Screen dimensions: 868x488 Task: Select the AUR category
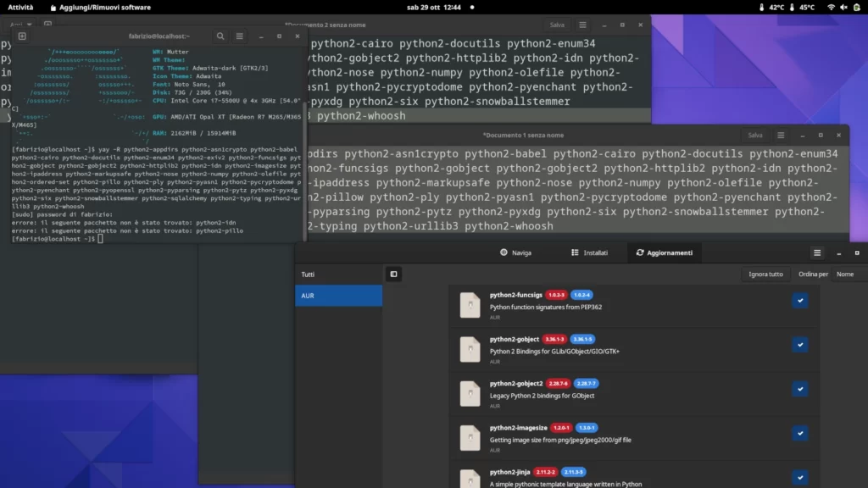click(x=338, y=296)
